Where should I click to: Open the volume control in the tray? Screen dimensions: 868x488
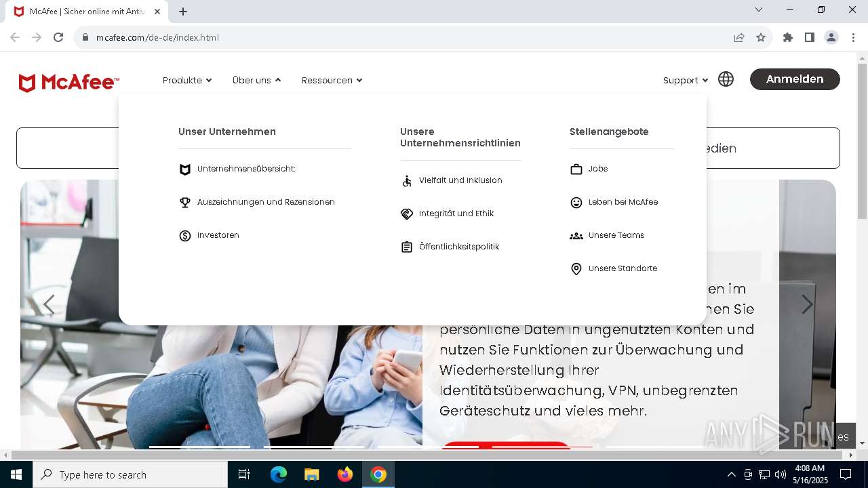coord(781,474)
